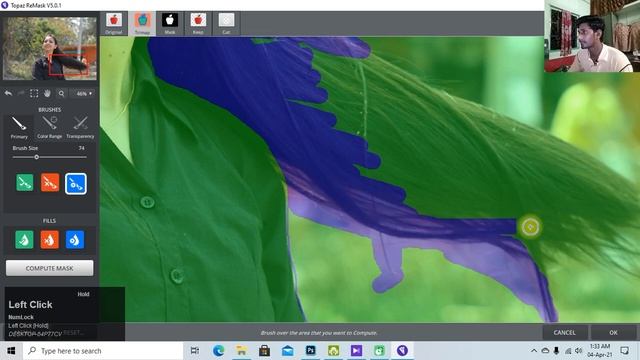Click the CANCEL button
The height and width of the screenshot is (360, 640).
(x=564, y=333)
